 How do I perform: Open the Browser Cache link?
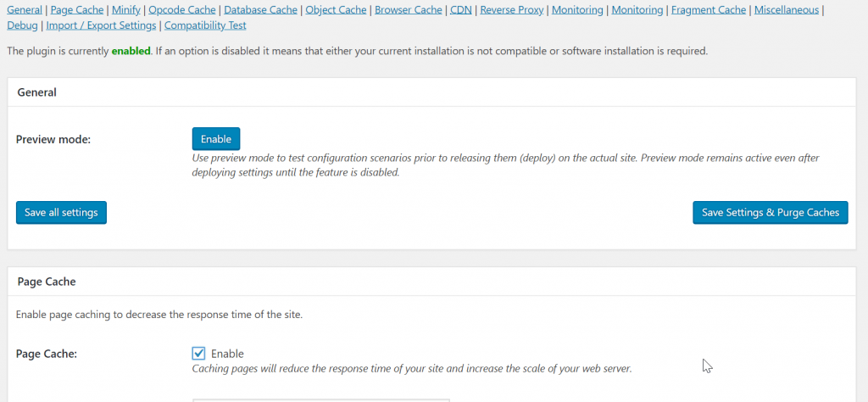click(x=409, y=9)
